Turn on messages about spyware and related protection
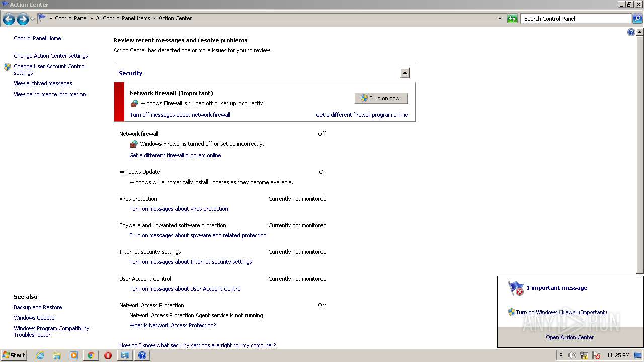 click(198, 235)
